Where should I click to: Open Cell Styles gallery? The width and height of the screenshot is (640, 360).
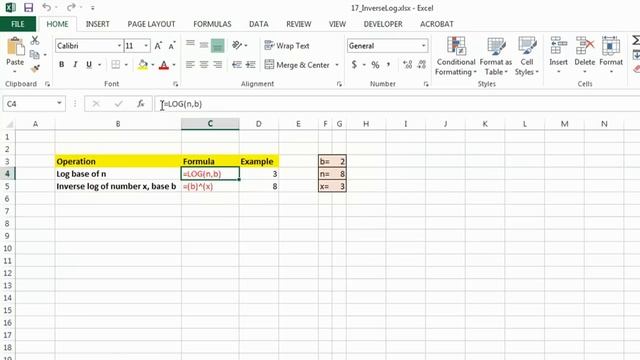pyautogui.click(x=527, y=56)
